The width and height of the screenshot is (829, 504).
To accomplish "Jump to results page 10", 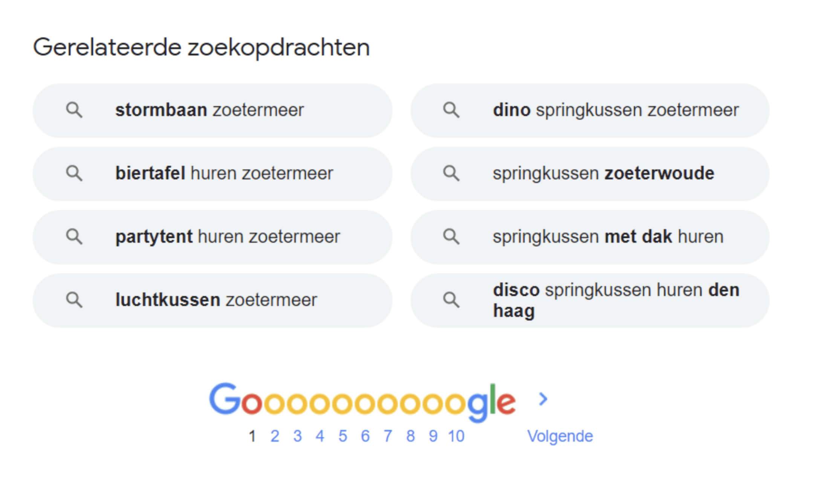I will coord(456,436).
